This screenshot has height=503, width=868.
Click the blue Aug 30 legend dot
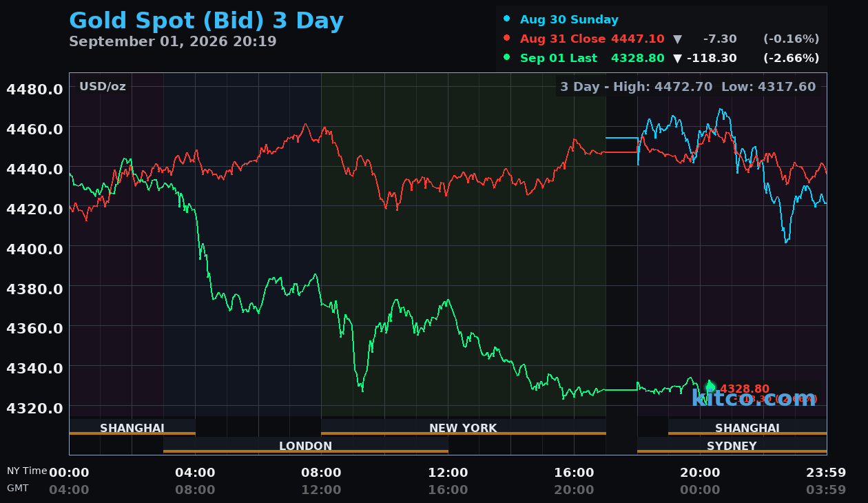pos(507,19)
